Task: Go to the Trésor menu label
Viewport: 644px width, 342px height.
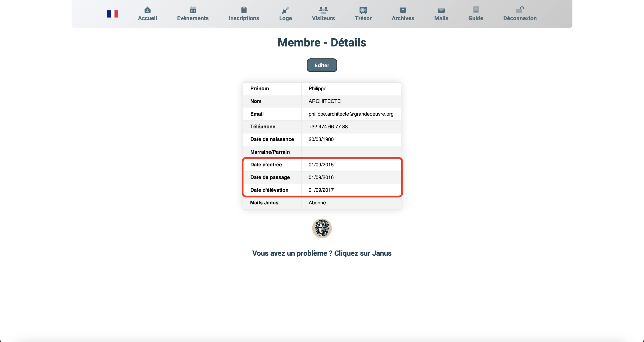Action: pos(363,18)
